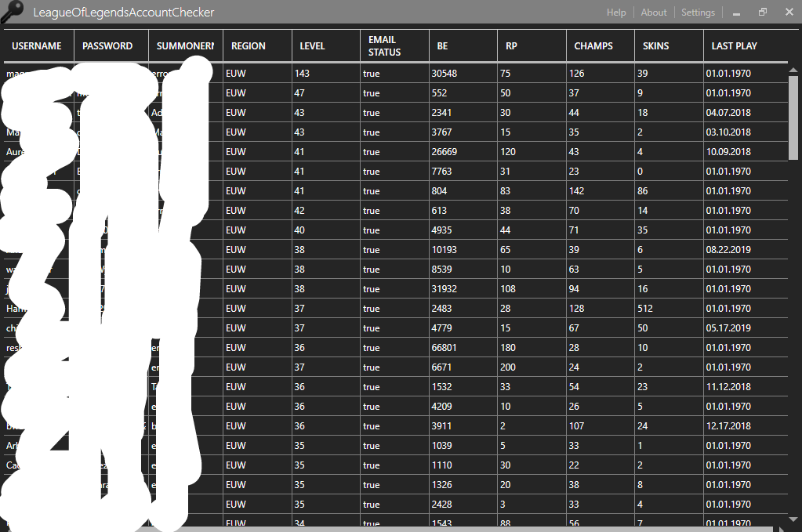
Task: Select the BE cell "7763"
Action: coord(463,172)
